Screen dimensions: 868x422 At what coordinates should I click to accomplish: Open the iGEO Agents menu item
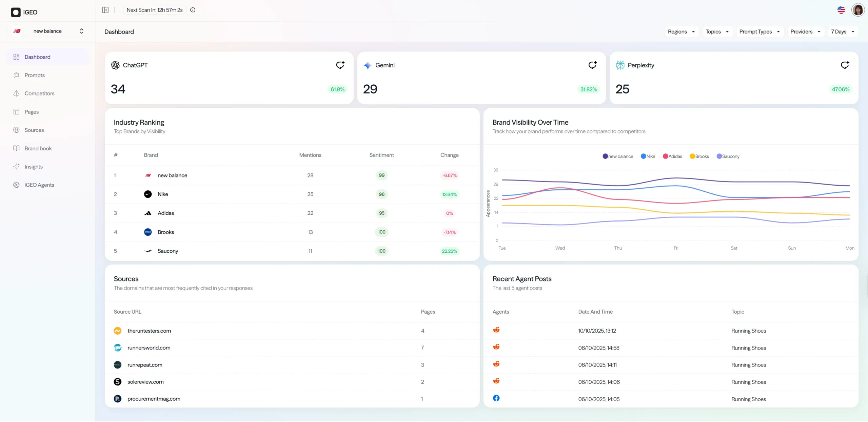point(39,185)
